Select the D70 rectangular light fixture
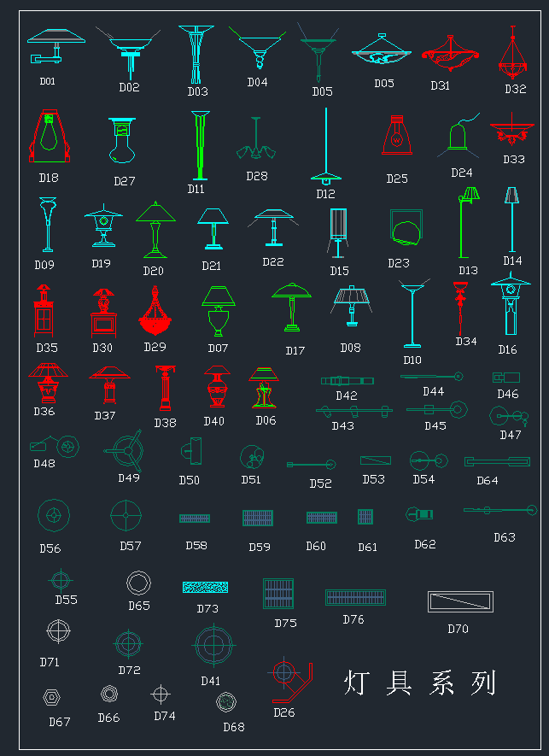This screenshot has height=756, width=549. pos(459,601)
